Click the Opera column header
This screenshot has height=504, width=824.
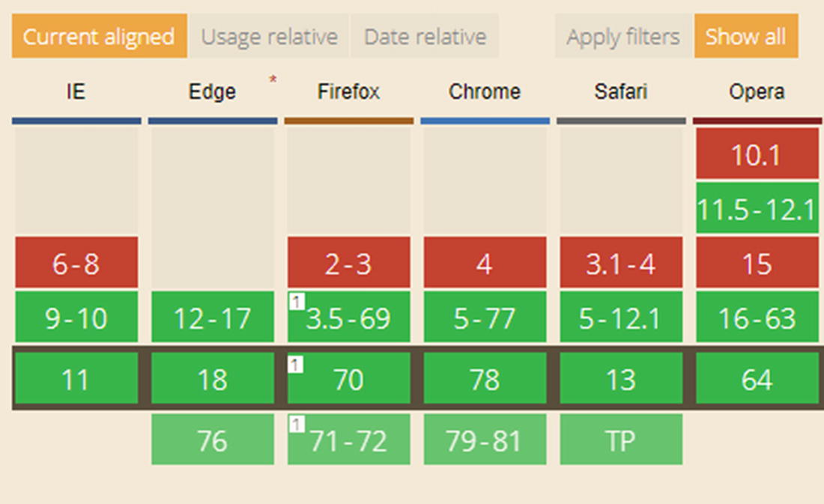click(757, 92)
